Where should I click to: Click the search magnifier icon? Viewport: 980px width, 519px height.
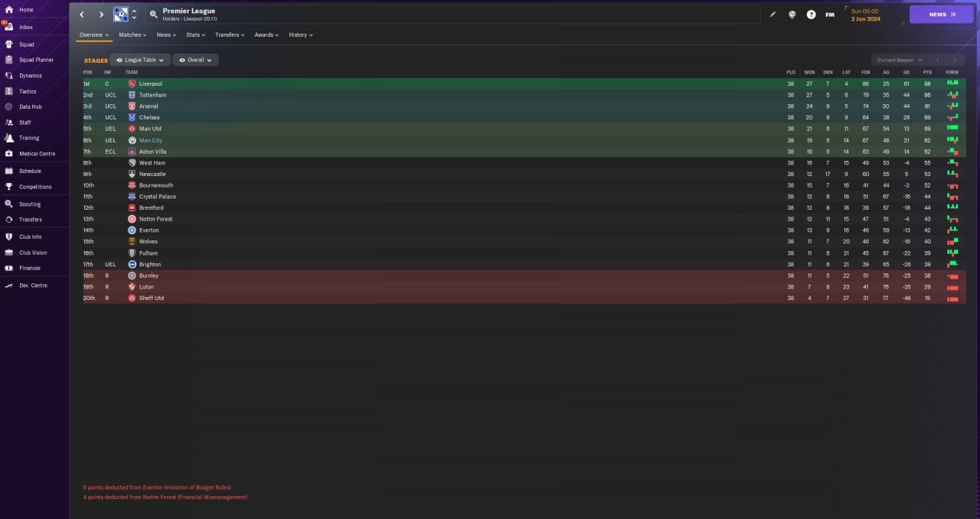(x=154, y=15)
